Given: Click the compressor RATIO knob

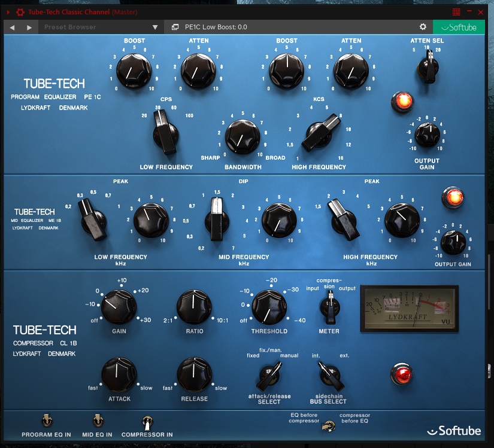Looking at the screenshot, I should (194, 307).
